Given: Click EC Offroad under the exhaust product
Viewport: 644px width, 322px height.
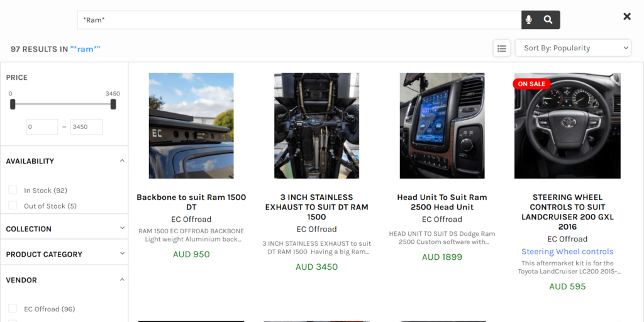Looking at the screenshot, I should pos(317,229).
